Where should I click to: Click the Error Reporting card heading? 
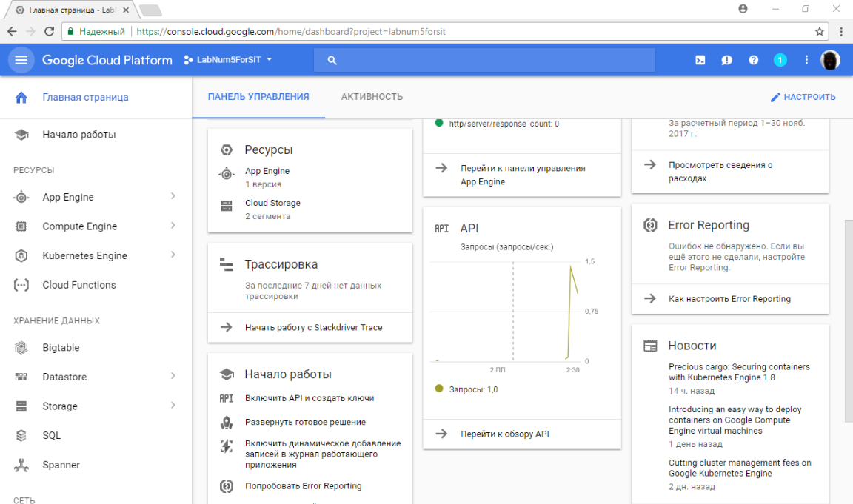(709, 225)
